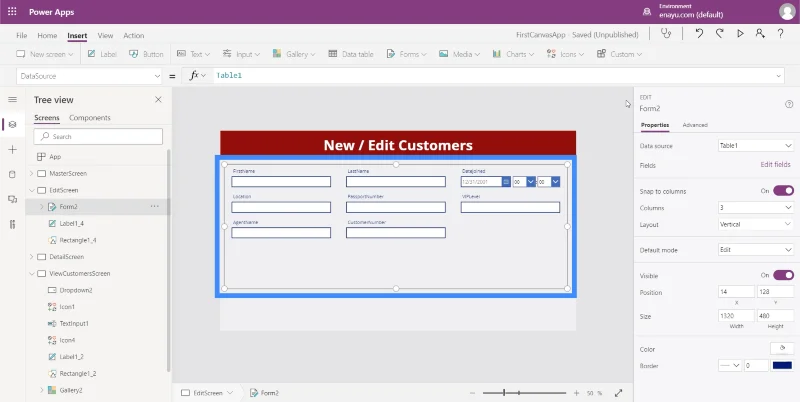Open the Forms dropdown
800x402 pixels.
click(406, 54)
